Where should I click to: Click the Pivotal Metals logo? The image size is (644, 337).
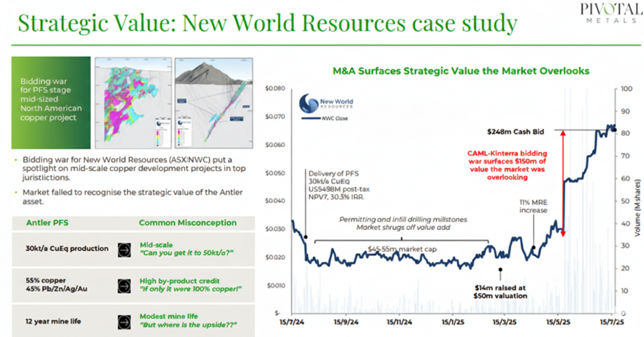(610, 13)
